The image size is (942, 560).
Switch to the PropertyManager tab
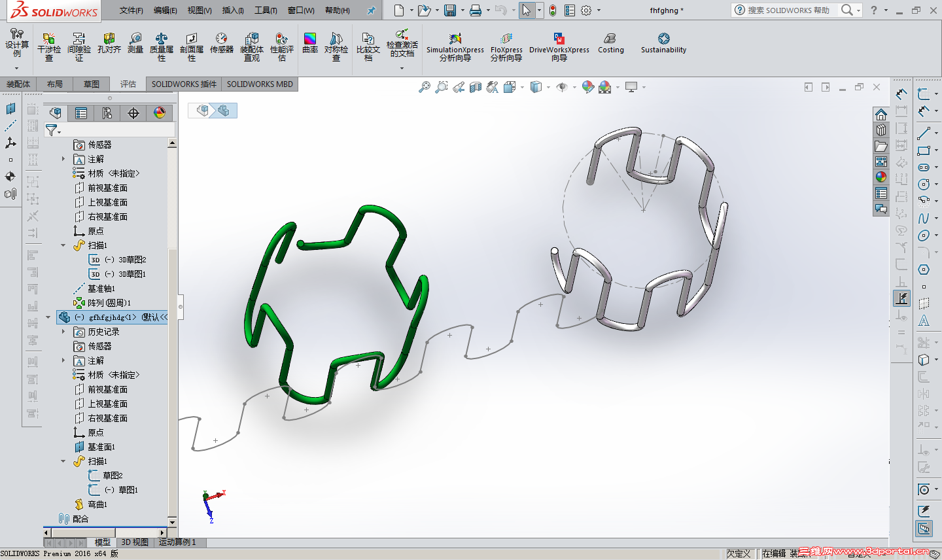click(81, 113)
